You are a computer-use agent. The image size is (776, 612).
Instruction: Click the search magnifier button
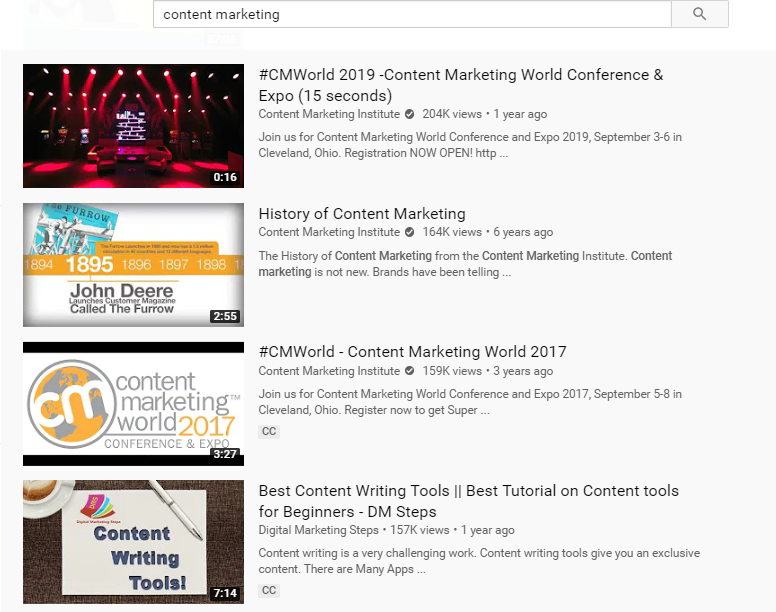[699, 14]
